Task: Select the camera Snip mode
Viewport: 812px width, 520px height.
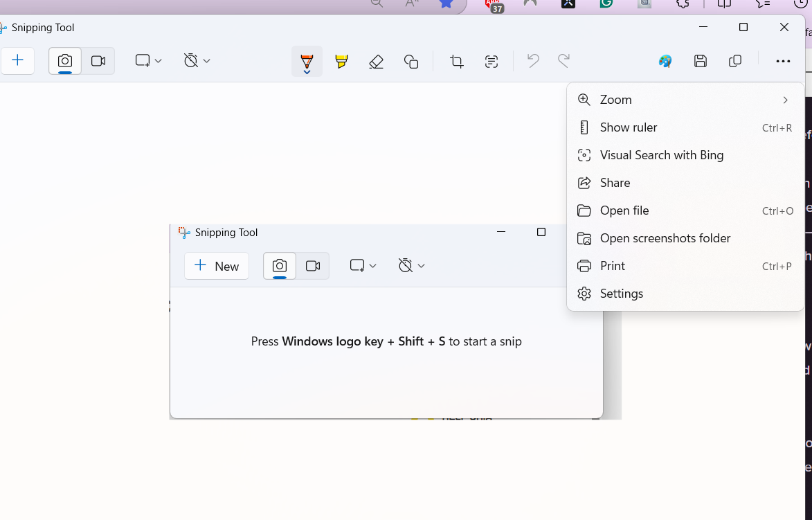Action: (65, 61)
